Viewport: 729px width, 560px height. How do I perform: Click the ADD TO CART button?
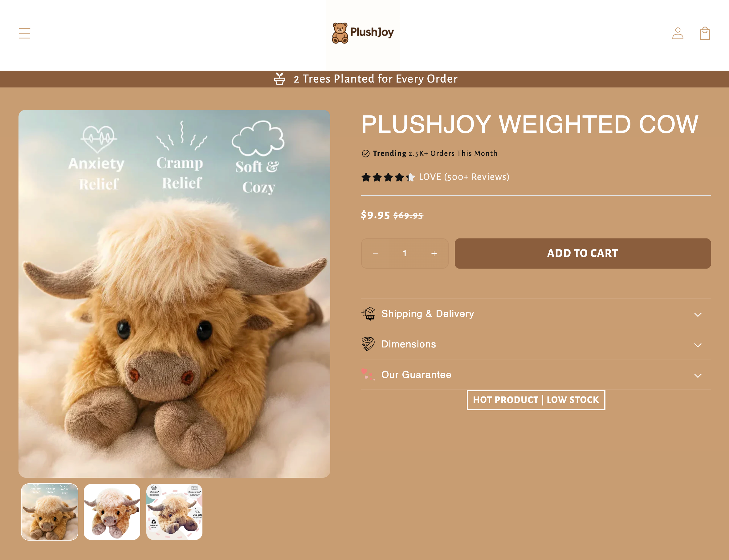click(583, 253)
